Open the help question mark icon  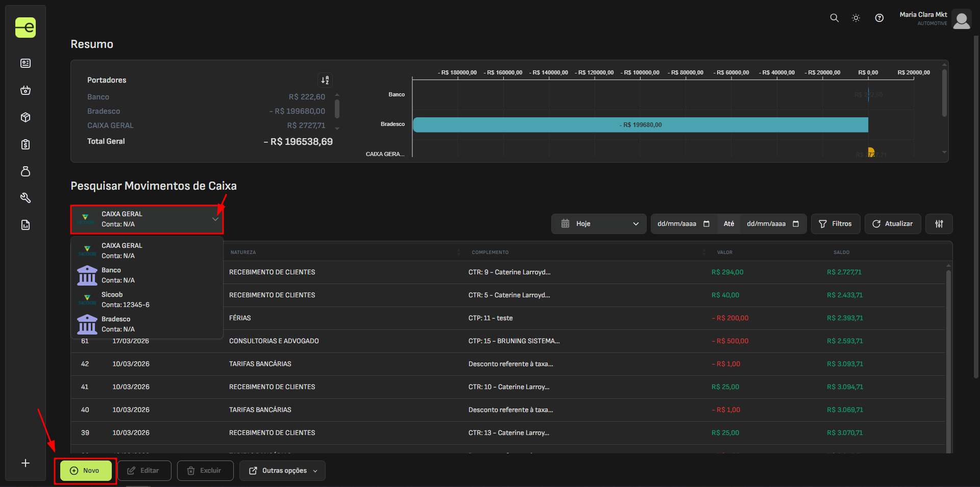(x=879, y=18)
